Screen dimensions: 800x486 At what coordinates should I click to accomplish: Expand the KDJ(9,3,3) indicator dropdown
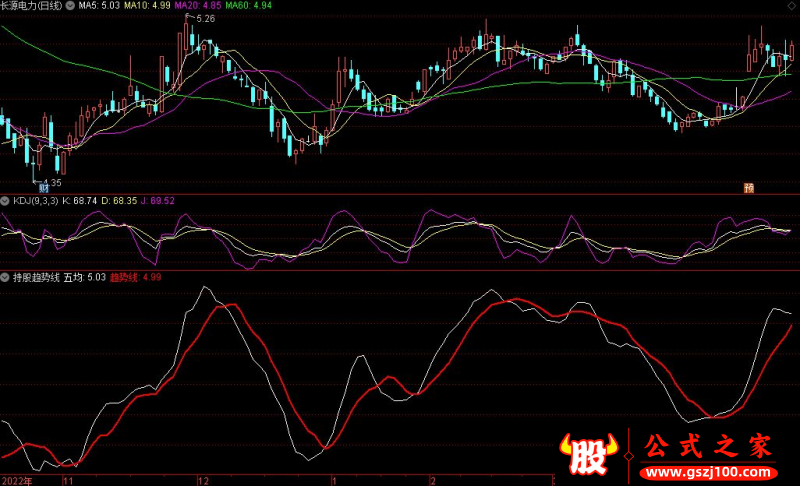point(5,201)
